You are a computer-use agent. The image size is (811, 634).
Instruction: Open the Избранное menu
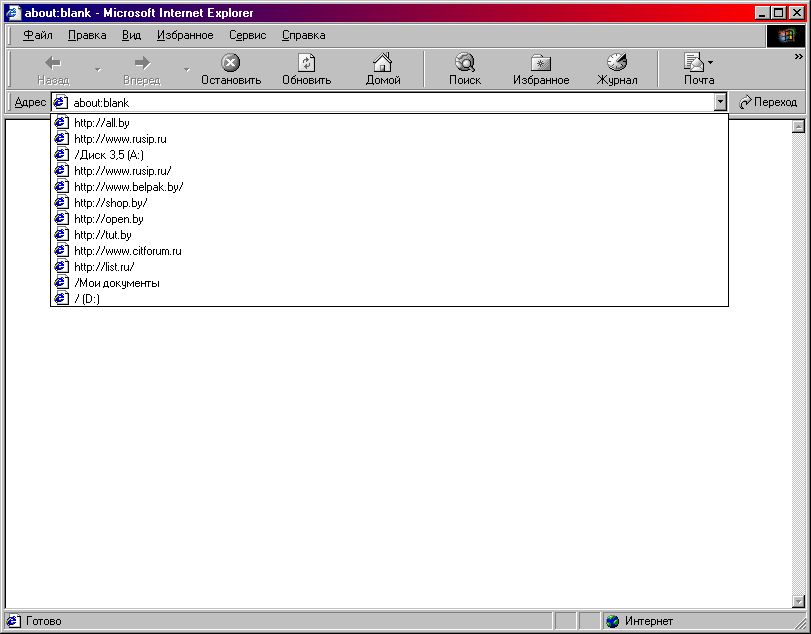(x=185, y=35)
